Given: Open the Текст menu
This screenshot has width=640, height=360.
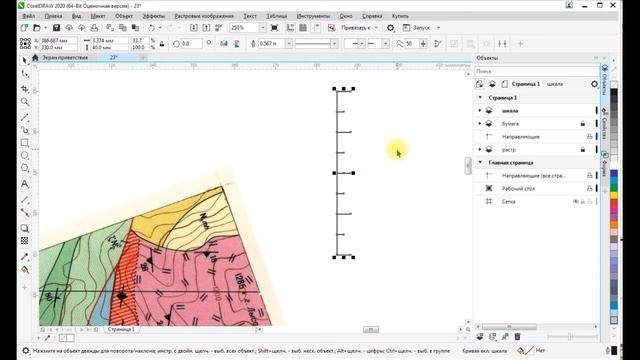Looking at the screenshot, I should tap(250, 16).
